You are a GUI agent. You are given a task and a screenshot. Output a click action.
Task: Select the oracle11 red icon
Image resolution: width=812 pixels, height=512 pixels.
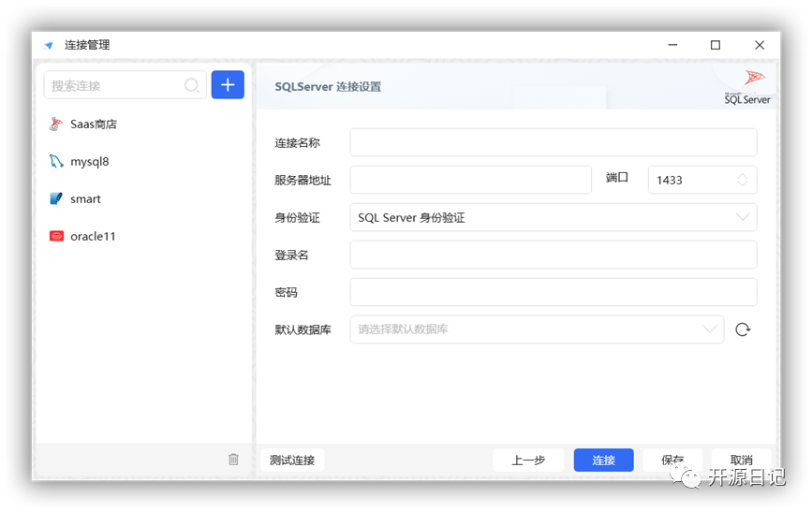[56, 236]
